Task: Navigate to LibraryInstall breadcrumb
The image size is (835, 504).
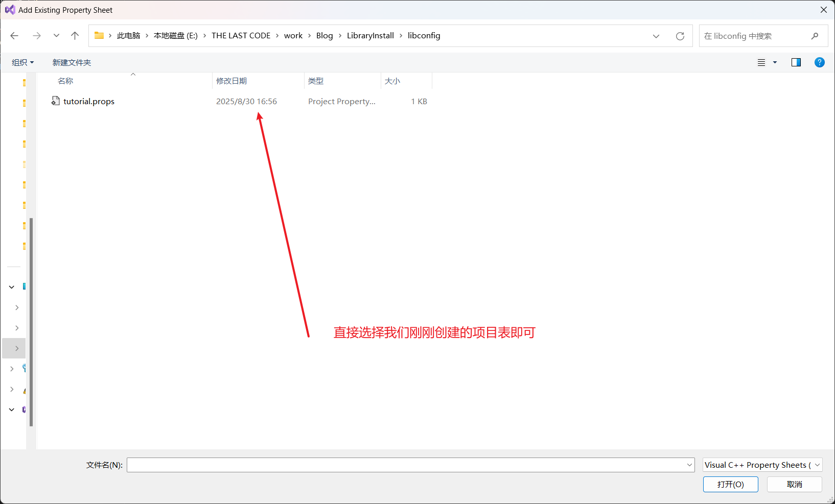Action: pyautogui.click(x=370, y=36)
